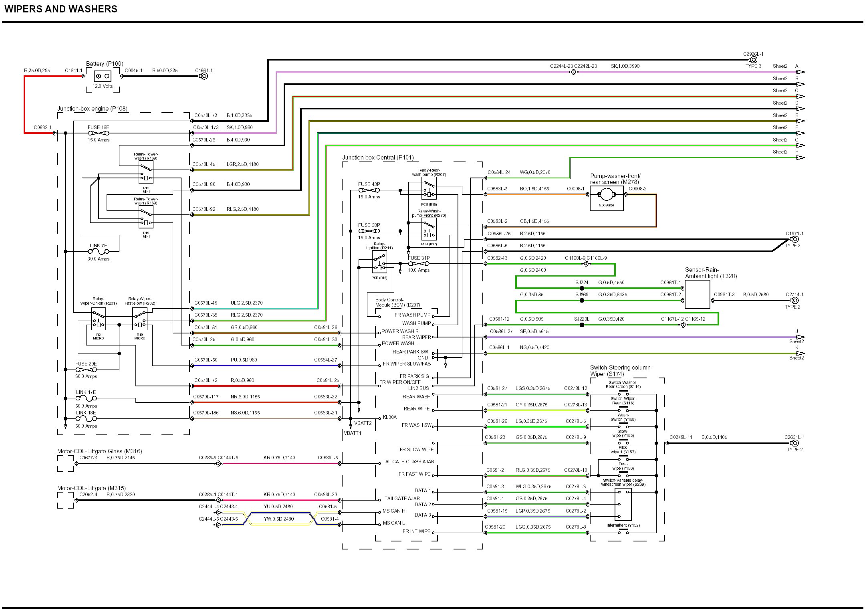Select the Relay-Rear-wash pump (R207) symbol

[x=429, y=188]
